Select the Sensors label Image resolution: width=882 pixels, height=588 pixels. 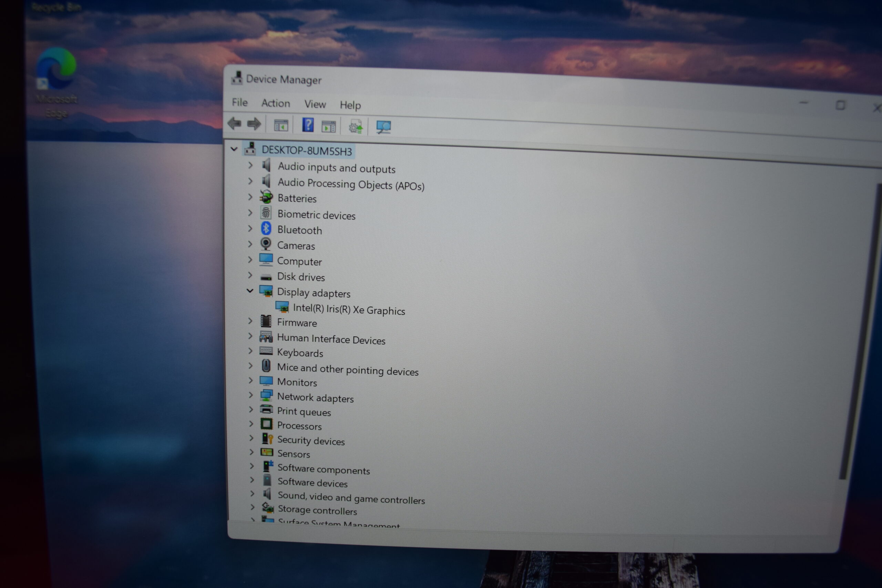(294, 454)
